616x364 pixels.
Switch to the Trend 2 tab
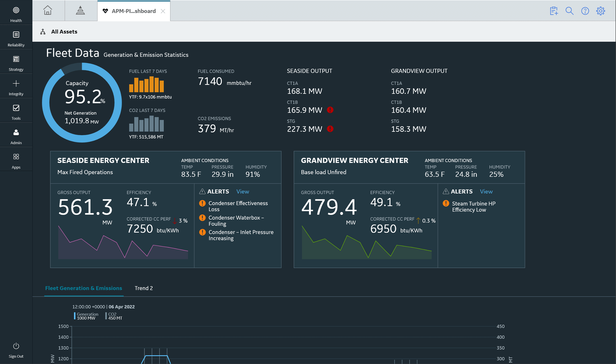(143, 288)
